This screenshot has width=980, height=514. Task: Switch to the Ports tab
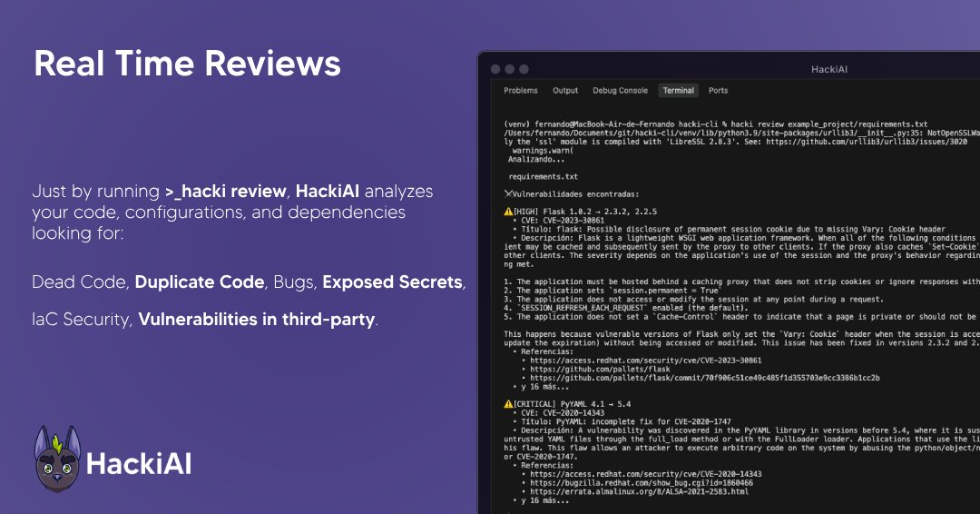coord(718,91)
